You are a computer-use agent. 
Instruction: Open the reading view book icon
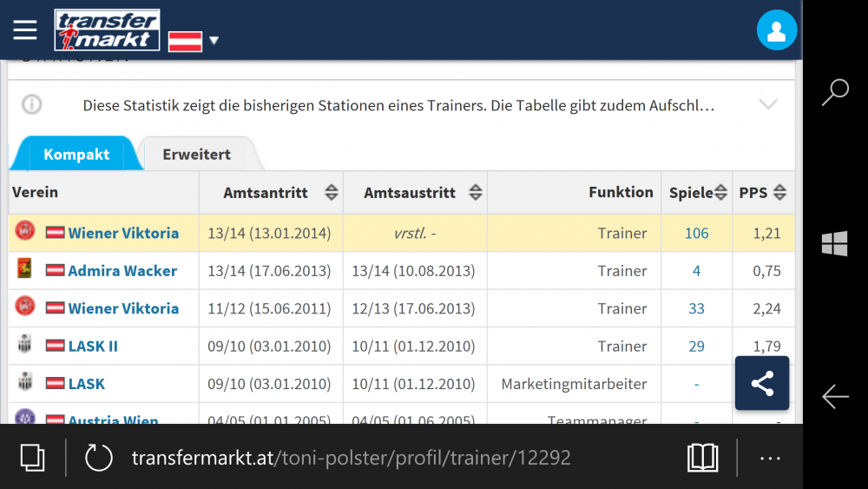[x=702, y=458]
